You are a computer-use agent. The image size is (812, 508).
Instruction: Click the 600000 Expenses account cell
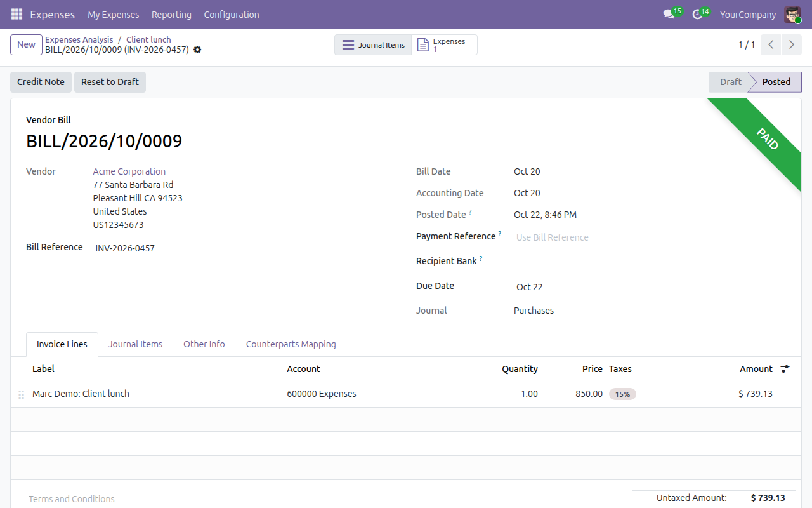pos(322,394)
